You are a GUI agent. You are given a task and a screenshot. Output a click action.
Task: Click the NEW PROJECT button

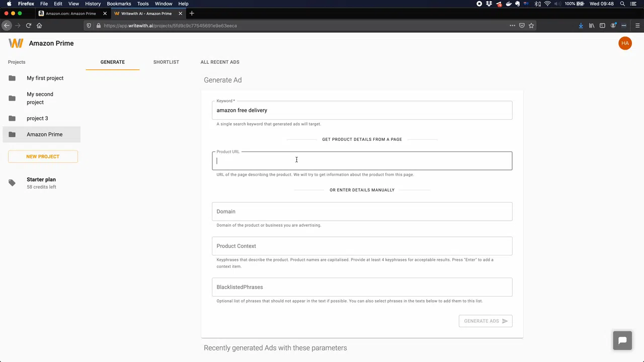[43, 156]
